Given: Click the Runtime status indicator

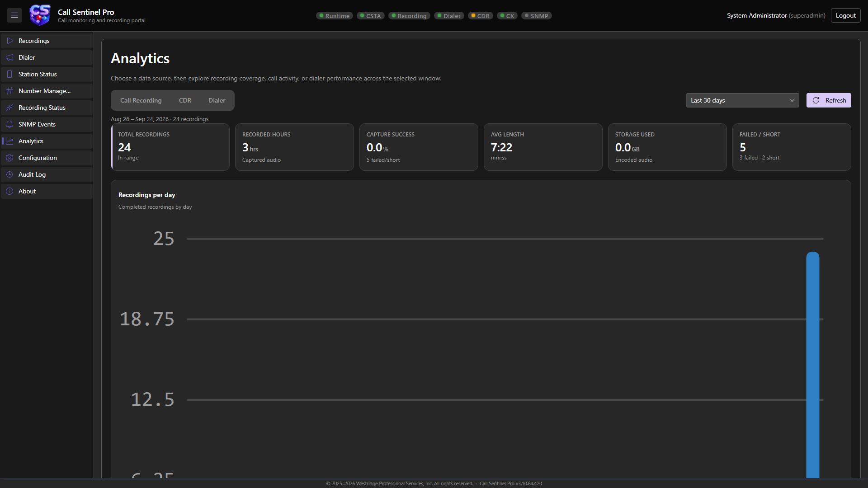Looking at the screenshot, I should tap(335, 16).
